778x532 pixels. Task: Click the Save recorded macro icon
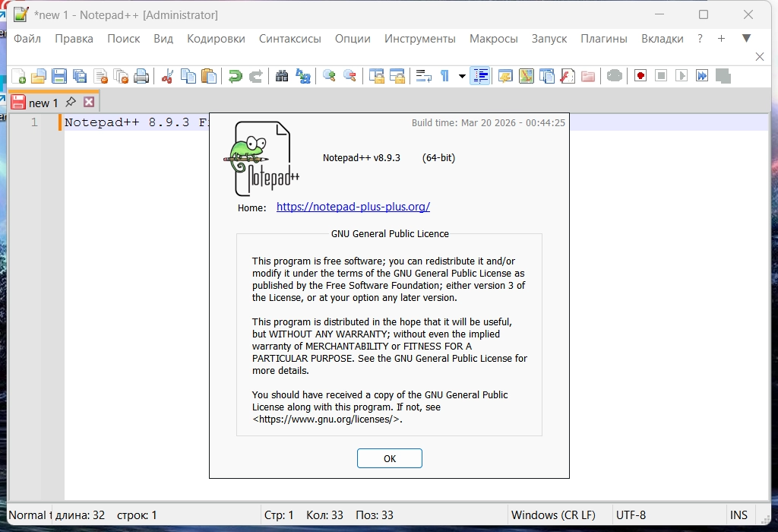click(x=723, y=76)
